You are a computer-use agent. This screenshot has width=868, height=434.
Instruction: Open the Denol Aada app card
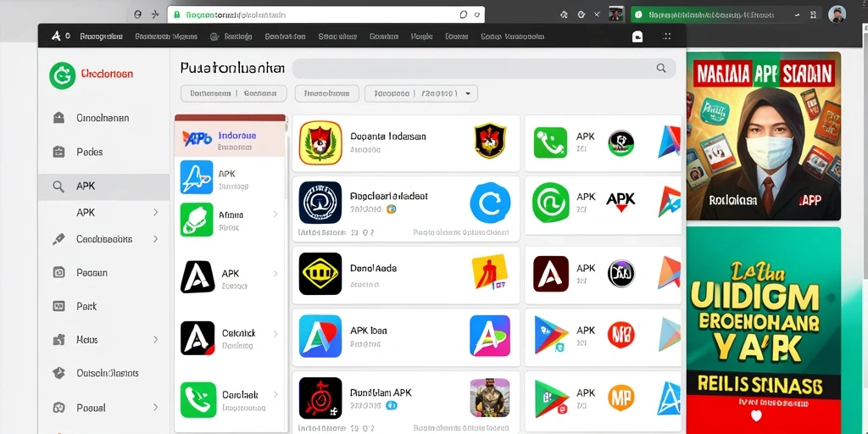(x=406, y=275)
